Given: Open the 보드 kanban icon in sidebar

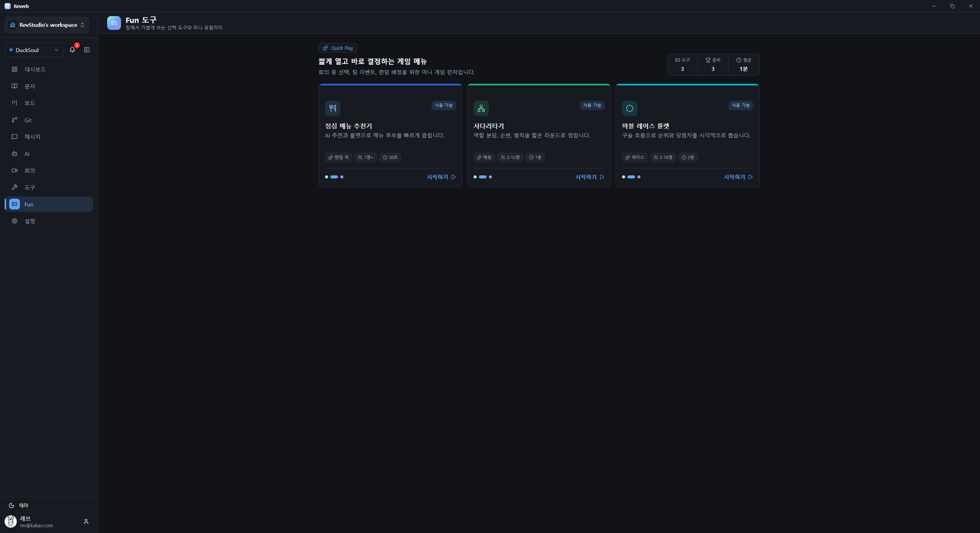Looking at the screenshot, I should coord(15,103).
